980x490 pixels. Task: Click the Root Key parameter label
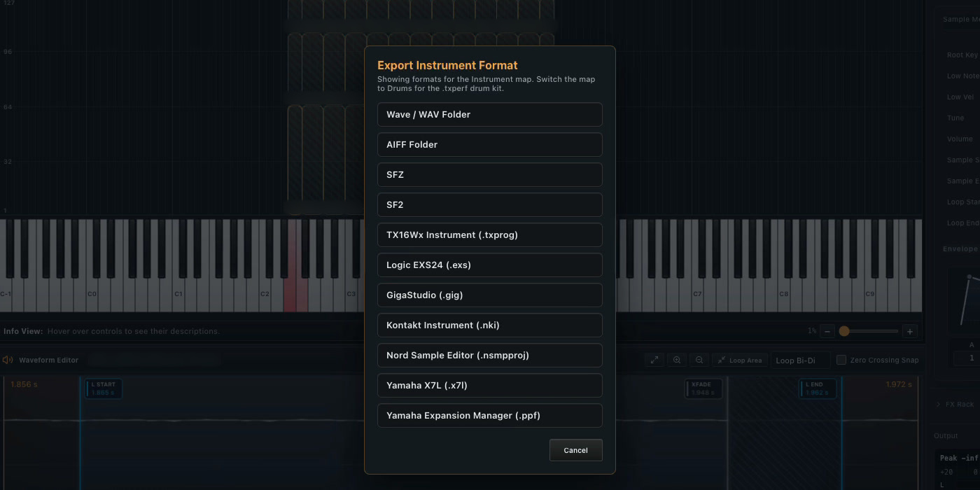[962, 55]
